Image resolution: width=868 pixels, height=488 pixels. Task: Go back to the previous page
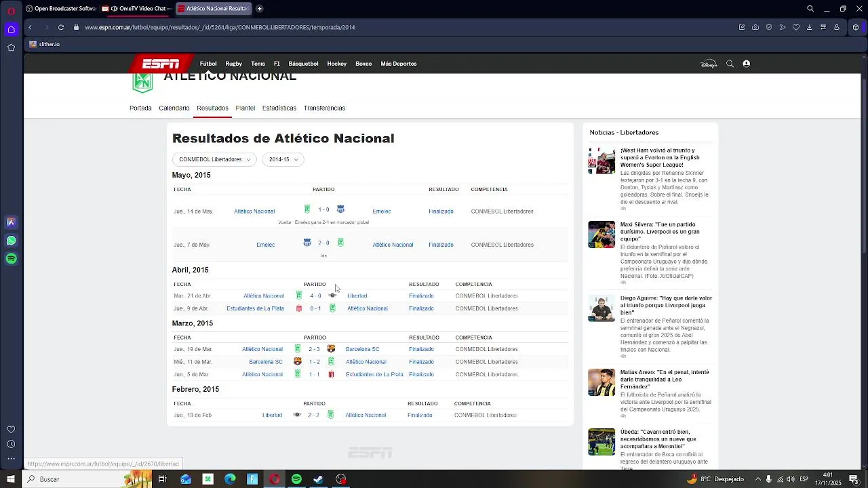pos(30,27)
